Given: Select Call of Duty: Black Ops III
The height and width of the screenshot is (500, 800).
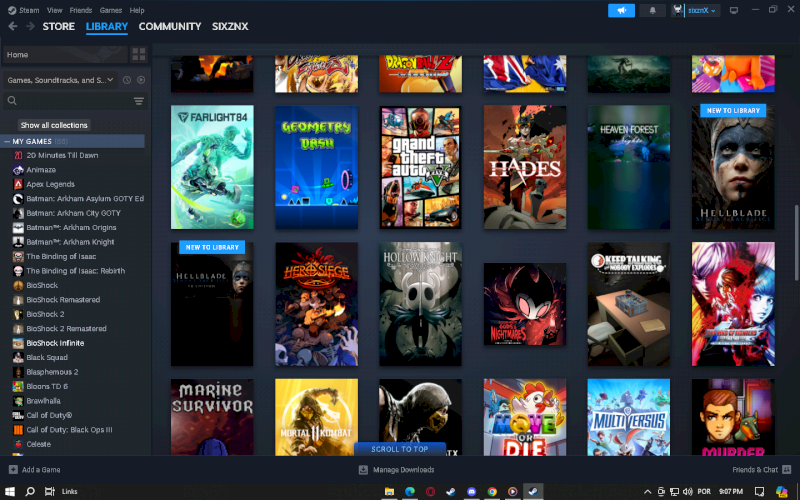Looking at the screenshot, I should pos(69,430).
